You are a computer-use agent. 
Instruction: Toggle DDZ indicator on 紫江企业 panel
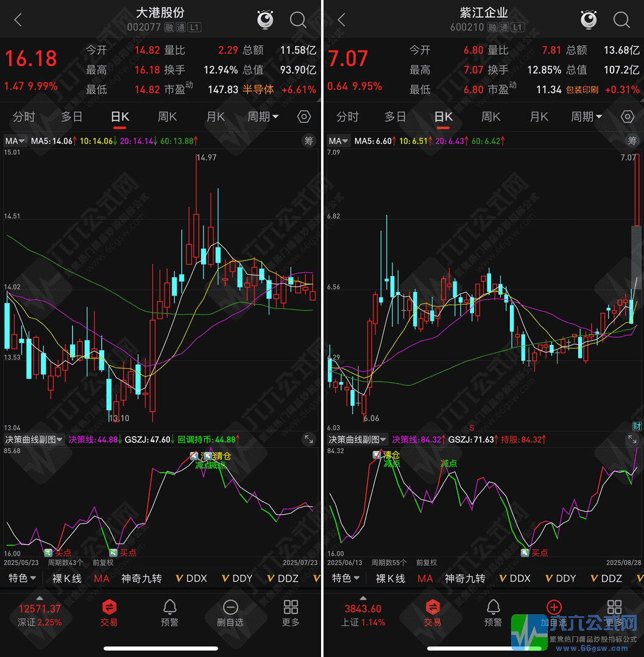pos(606,578)
